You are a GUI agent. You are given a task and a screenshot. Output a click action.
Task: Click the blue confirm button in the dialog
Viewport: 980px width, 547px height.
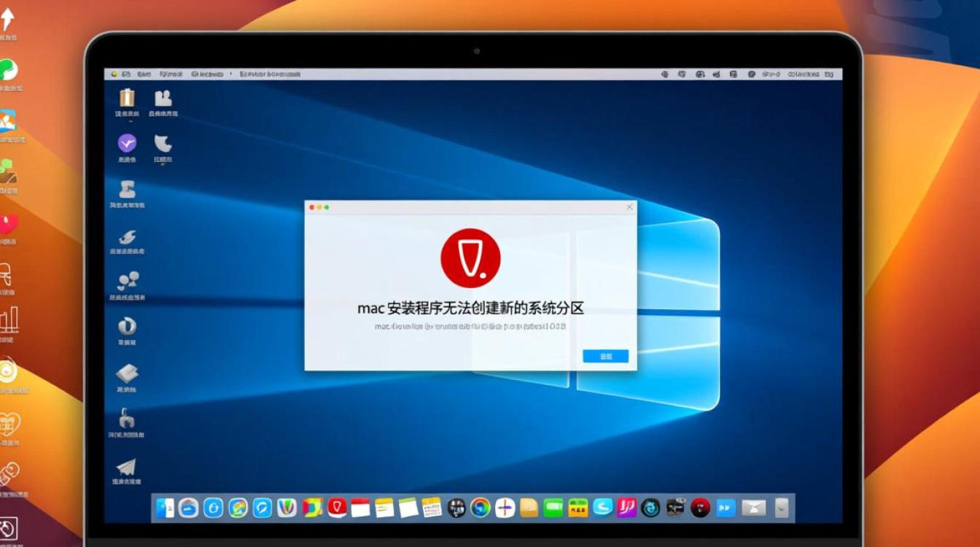(x=605, y=356)
